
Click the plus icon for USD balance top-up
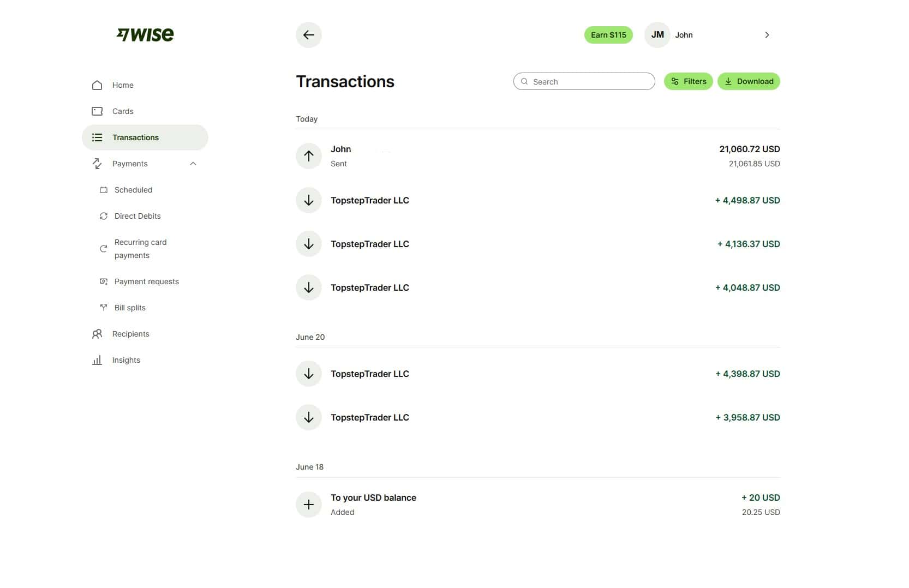click(309, 505)
